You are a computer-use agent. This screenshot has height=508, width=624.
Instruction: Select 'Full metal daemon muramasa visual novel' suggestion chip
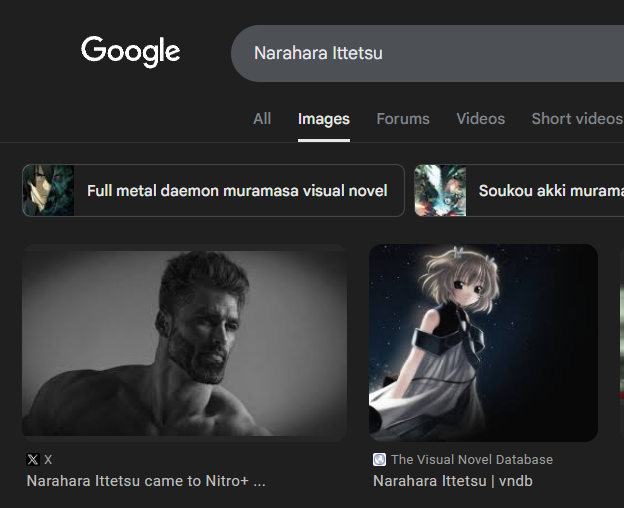coord(213,191)
